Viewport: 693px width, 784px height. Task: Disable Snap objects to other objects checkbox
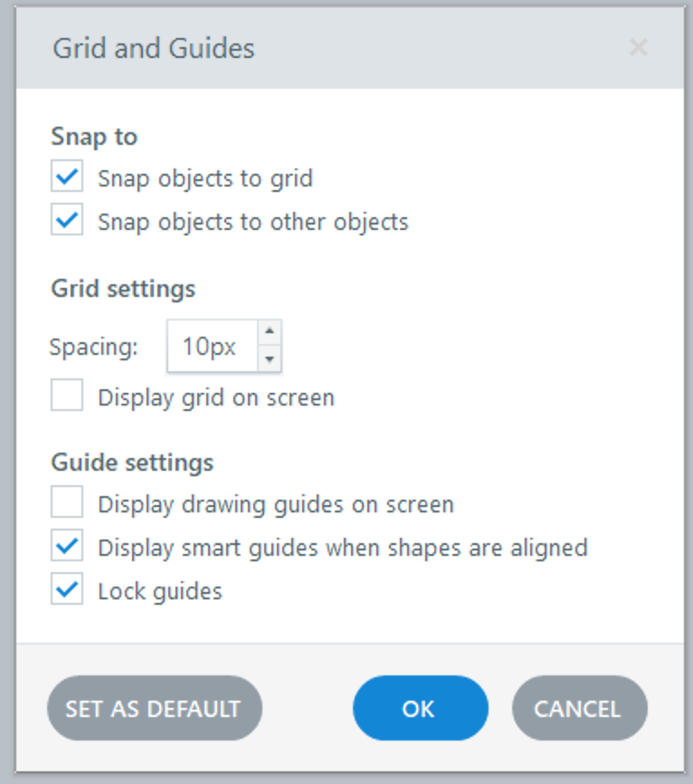pos(67,221)
